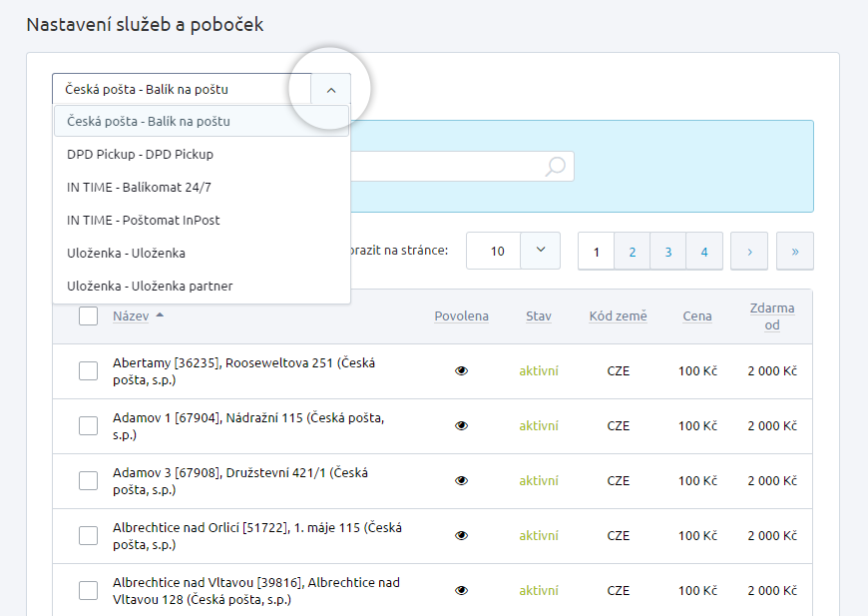This screenshot has width=868, height=616.
Task: Sort by Stav column
Action: coord(539,315)
